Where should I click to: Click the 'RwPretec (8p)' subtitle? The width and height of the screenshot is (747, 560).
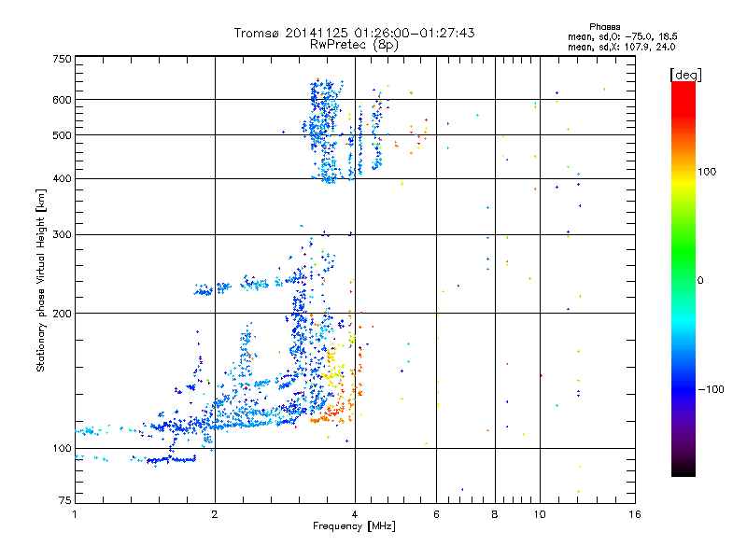[x=354, y=45]
